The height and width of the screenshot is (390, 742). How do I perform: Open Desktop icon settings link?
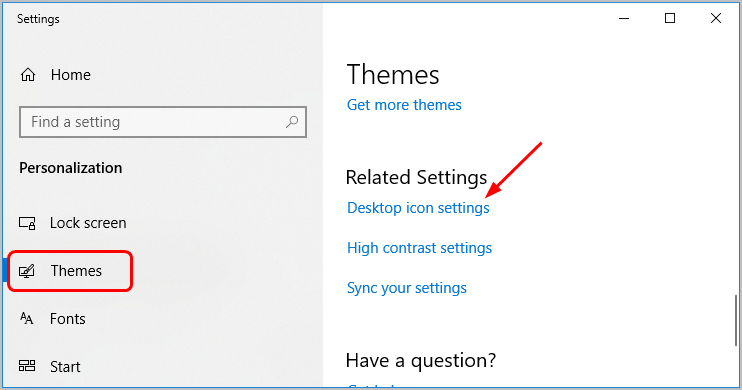click(418, 208)
